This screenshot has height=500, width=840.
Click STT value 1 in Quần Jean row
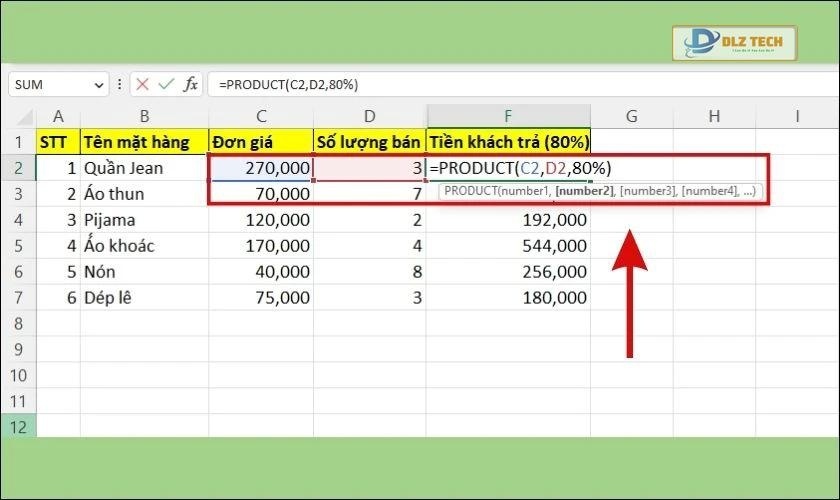(x=58, y=168)
